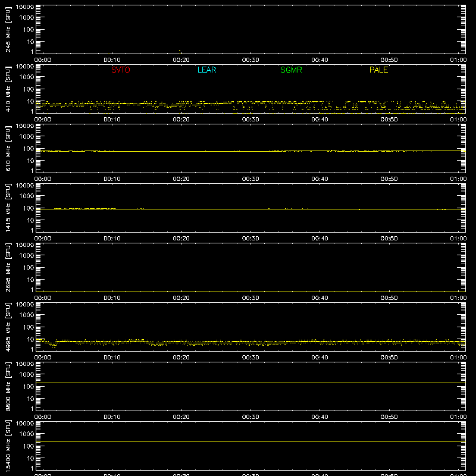This screenshot has width=476, height=476.
Task: Click the 00:30 time label under 410 MHz plot
Action: tap(250, 120)
